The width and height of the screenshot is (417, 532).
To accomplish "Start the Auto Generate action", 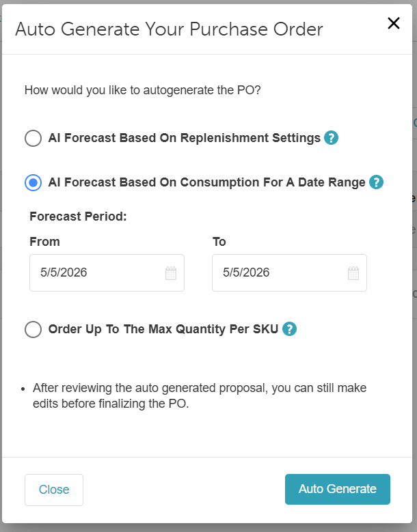I will 338,489.
